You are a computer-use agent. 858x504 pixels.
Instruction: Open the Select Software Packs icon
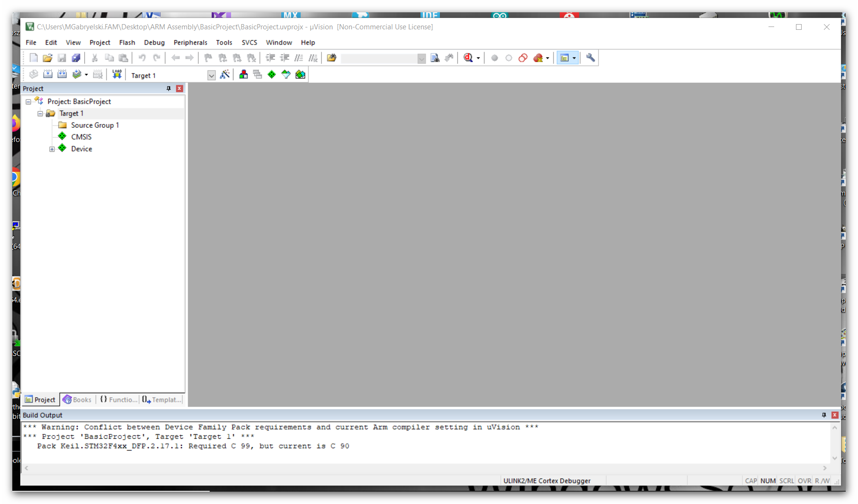286,74
